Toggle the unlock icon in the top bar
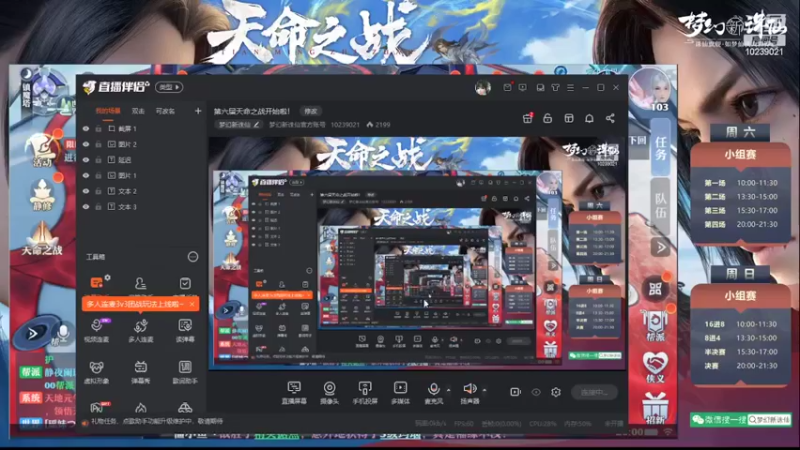Viewport: 800px width, 450px height. pos(547,118)
